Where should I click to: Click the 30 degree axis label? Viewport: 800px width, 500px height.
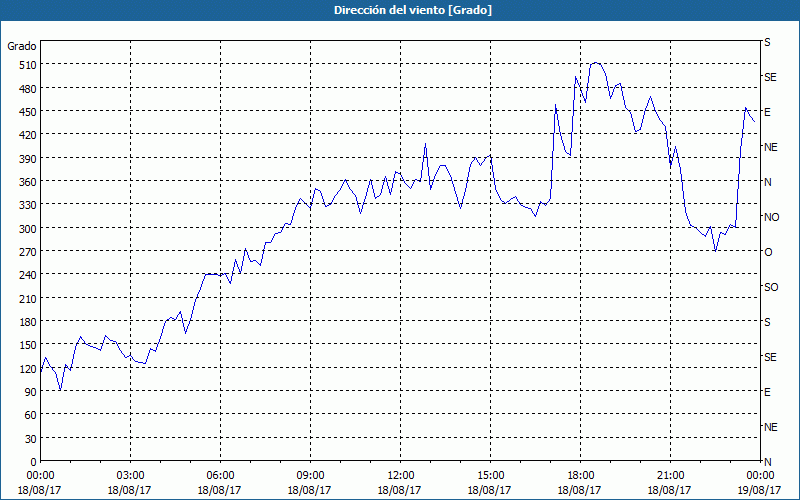pyautogui.click(x=31, y=439)
